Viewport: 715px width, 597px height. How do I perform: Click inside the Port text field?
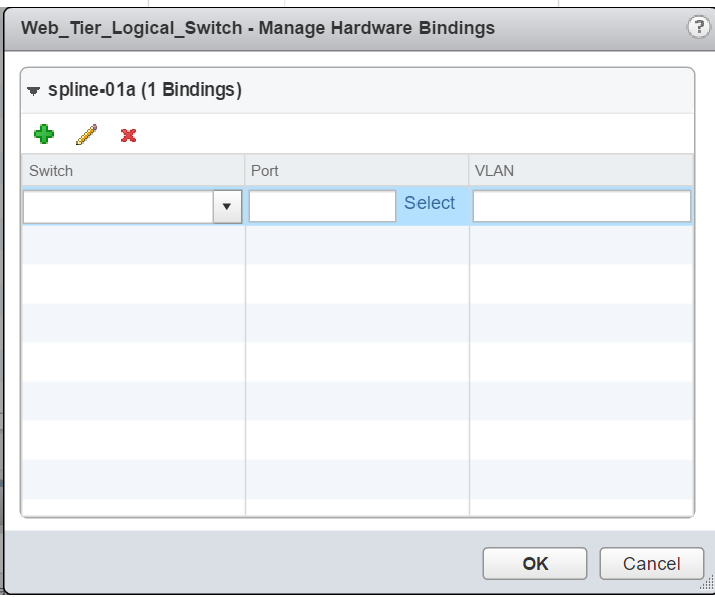coord(322,206)
